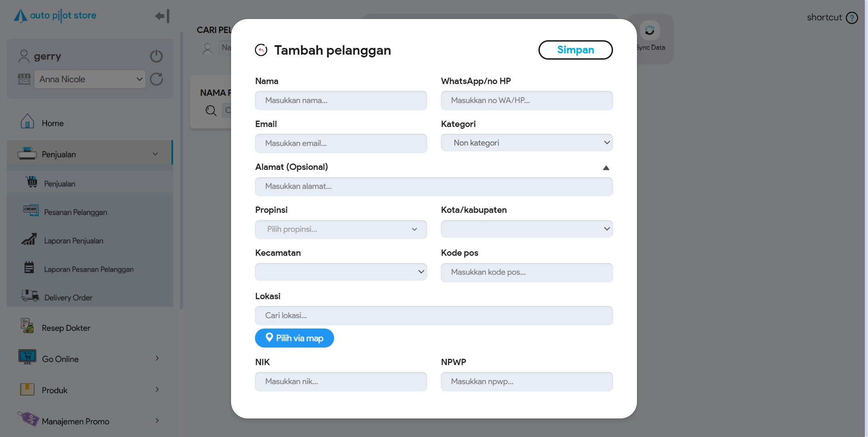Collapse the Alamat (Opsional) section

click(606, 168)
